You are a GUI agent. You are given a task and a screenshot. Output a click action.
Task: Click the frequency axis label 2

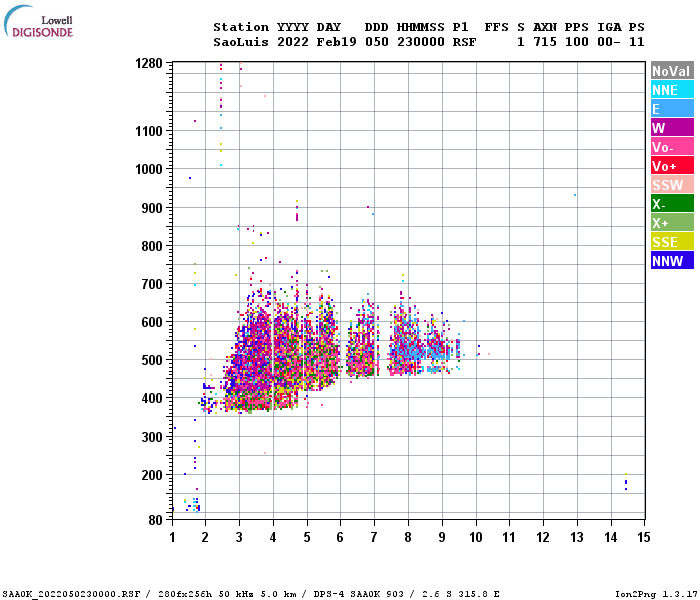click(205, 537)
